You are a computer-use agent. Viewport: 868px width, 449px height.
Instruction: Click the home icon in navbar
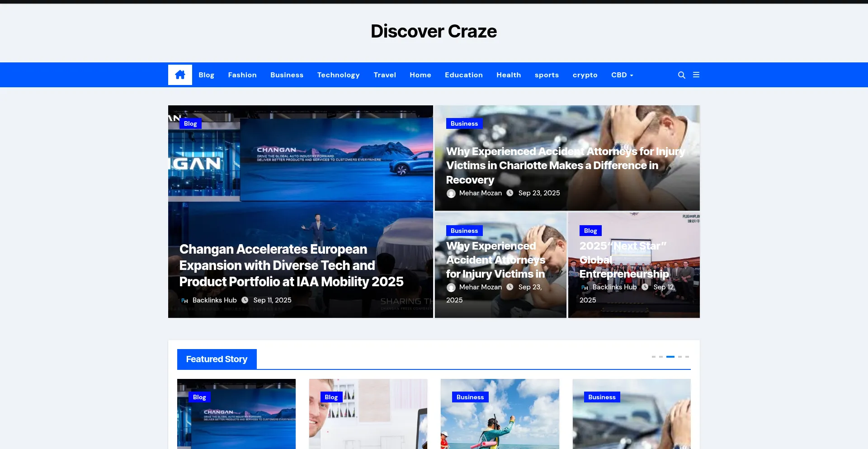click(x=180, y=75)
